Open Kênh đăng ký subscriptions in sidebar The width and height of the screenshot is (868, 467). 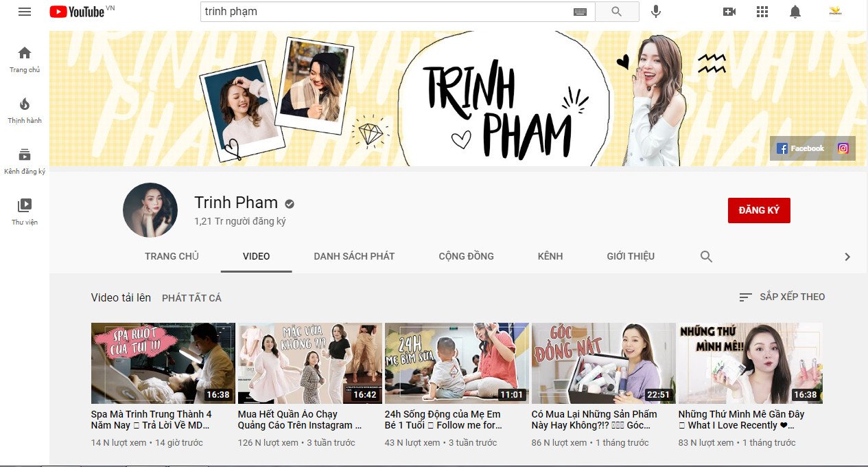coord(25,161)
